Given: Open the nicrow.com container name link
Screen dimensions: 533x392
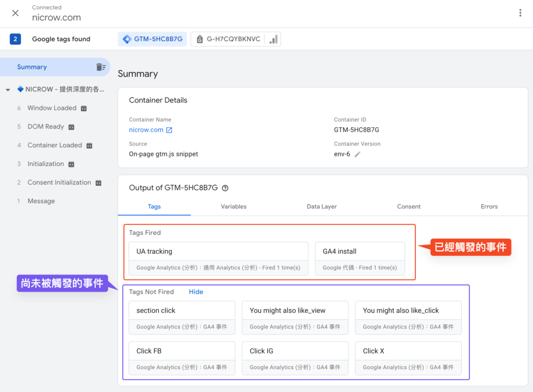Looking at the screenshot, I should click(x=146, y=130).
